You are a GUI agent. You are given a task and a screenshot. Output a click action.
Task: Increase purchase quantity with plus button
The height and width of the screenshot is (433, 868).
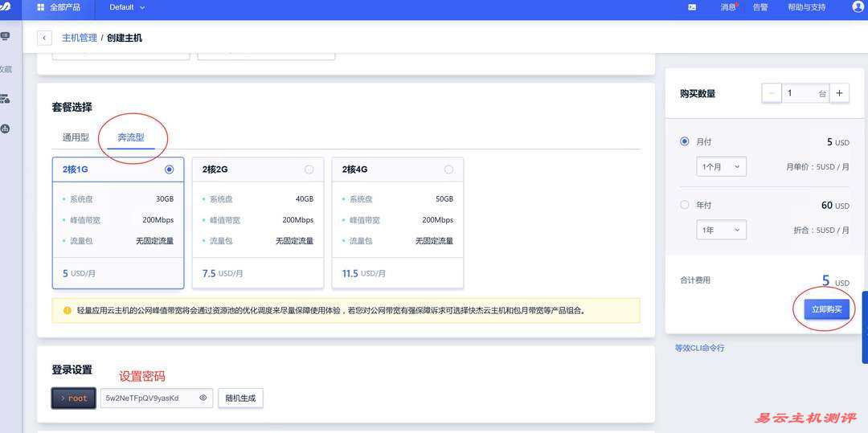(x=839, y=93)
